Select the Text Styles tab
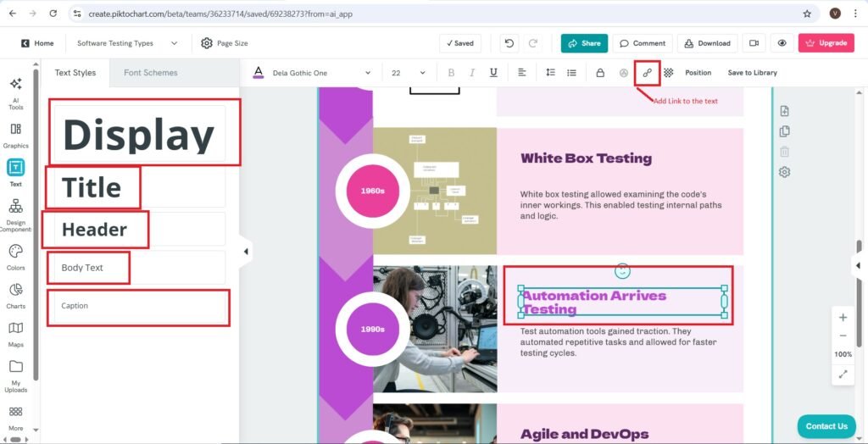Image resolution: width=868 pixels, height=444 pixels. [x=75, y=73]
